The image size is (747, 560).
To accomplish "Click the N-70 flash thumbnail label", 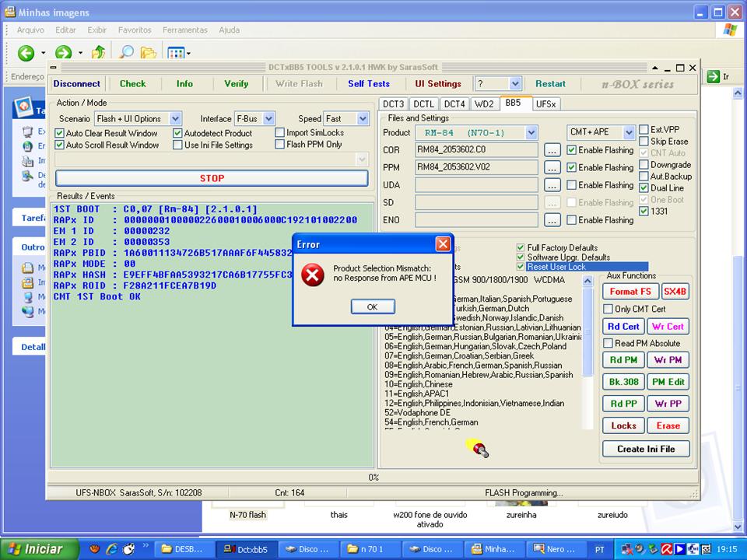I will coord(247,515).
